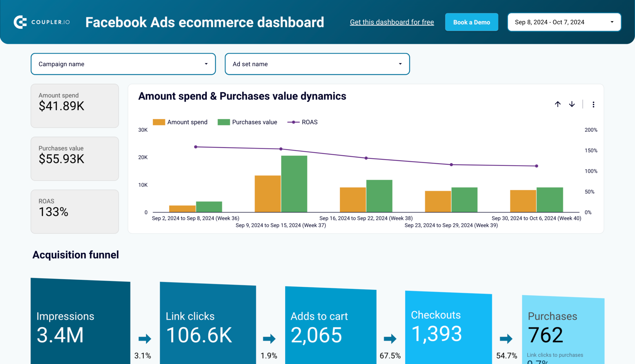Open the date range Sep 8 - Oct 7 picker
The width and height of the screenshot is (635, 364).
(x=564, y=22)
